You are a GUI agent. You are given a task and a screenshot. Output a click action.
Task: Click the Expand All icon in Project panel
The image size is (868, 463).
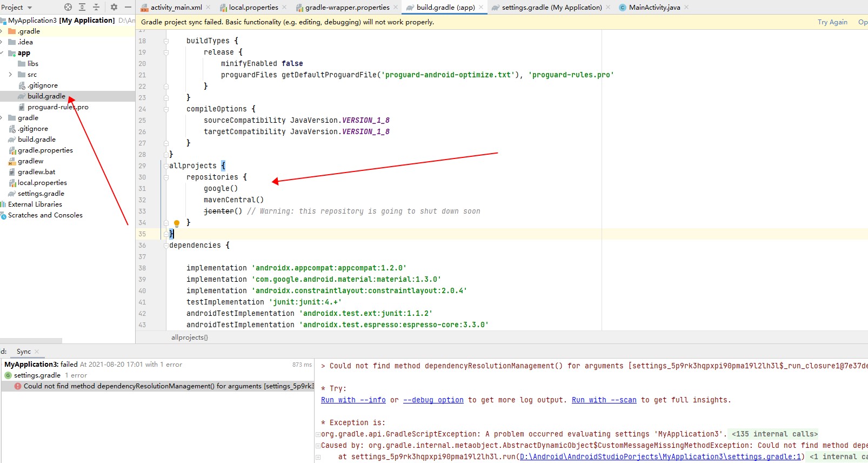(x=82, y=7)
